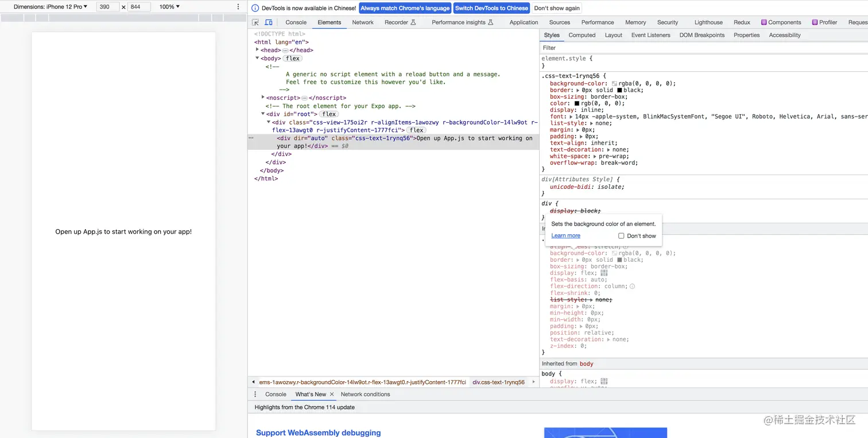Screen dimensions: 868x438
Task: Collapse the body element node
Action: tap(258, 58)
